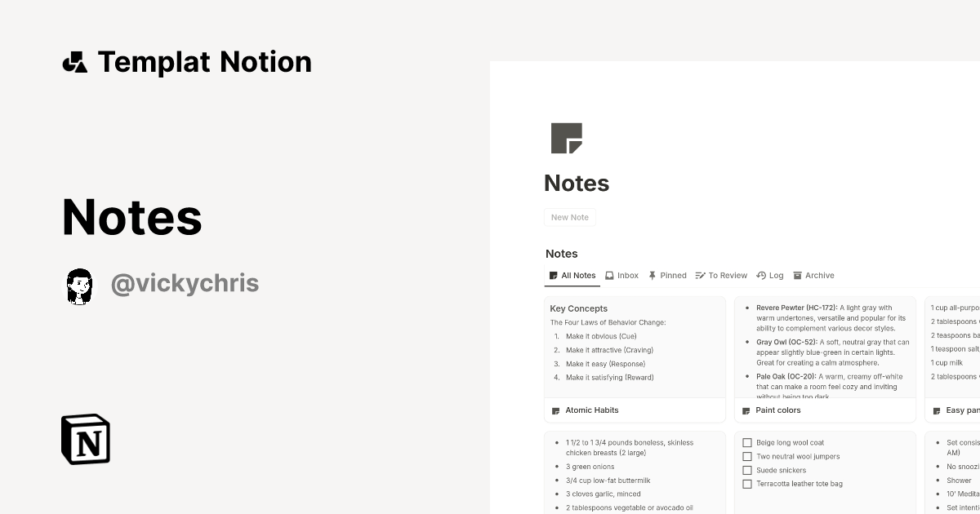This screenshot has height=514, width=980.
Task: Click the To Review list icon
Action: (x=698, y=275)
